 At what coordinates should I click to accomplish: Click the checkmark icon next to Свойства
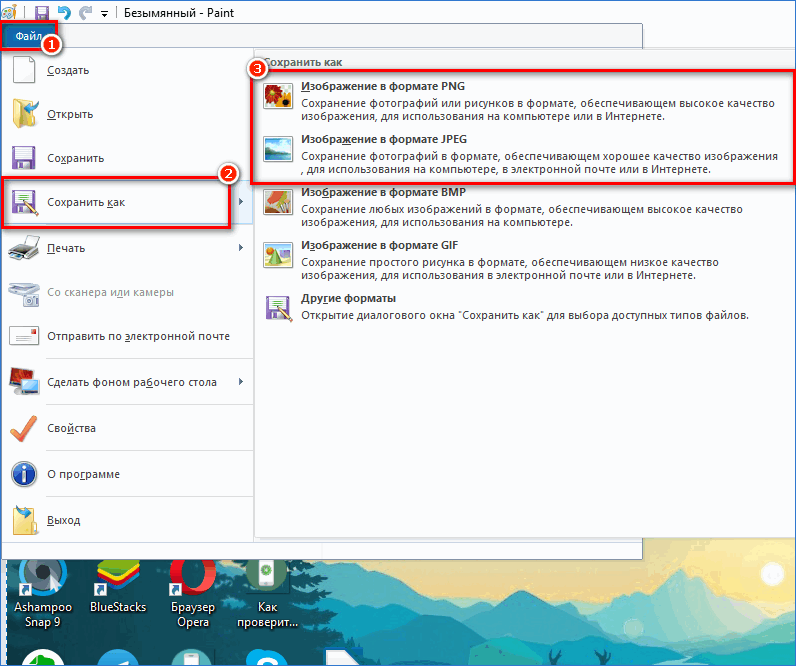[23, 428]
